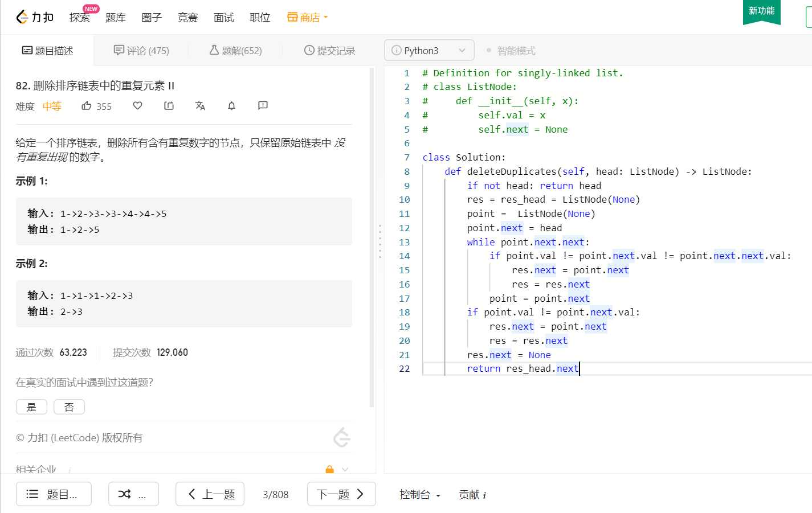This screenshot has height=513, width=812.
Task: Go to next problem 下一题
Action: coord(341,494)
